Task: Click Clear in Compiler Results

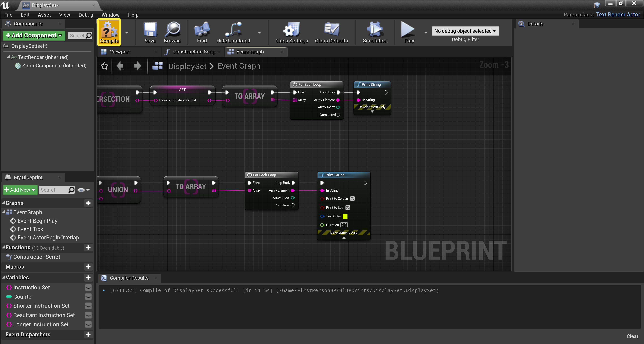Action: click(x=632, y=336)
